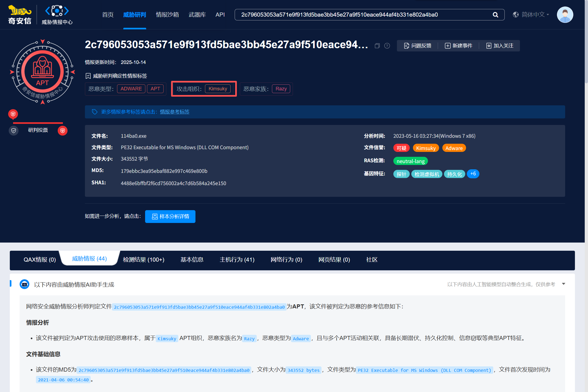Open the 网页结果 (0) tab
Viewport: 588px width, 392px height.
(334, 260)
